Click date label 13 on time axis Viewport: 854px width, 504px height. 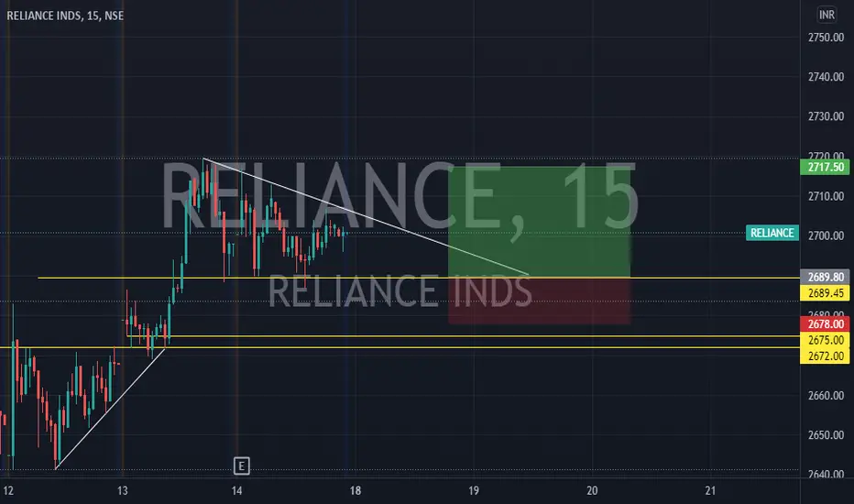[123, 490]
